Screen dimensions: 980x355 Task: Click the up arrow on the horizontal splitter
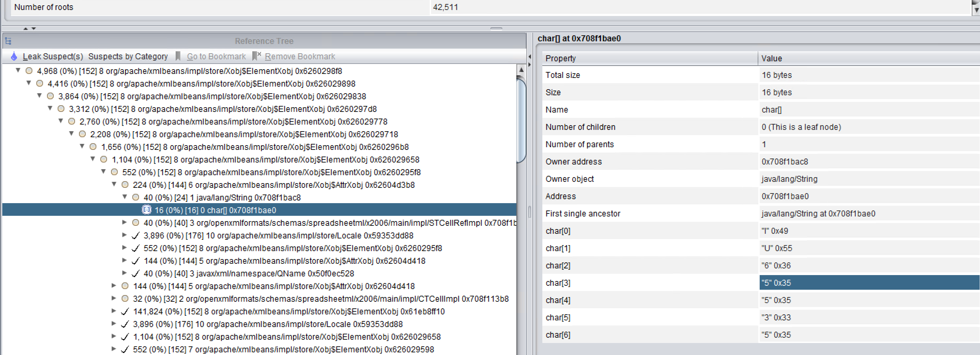(x=25, y=29)
